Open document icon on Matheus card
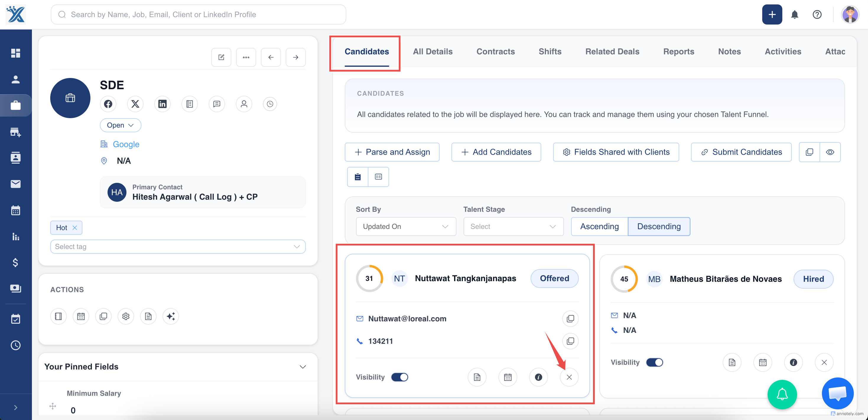The width and height of the screenshot is (868, 420). point(732,362)
